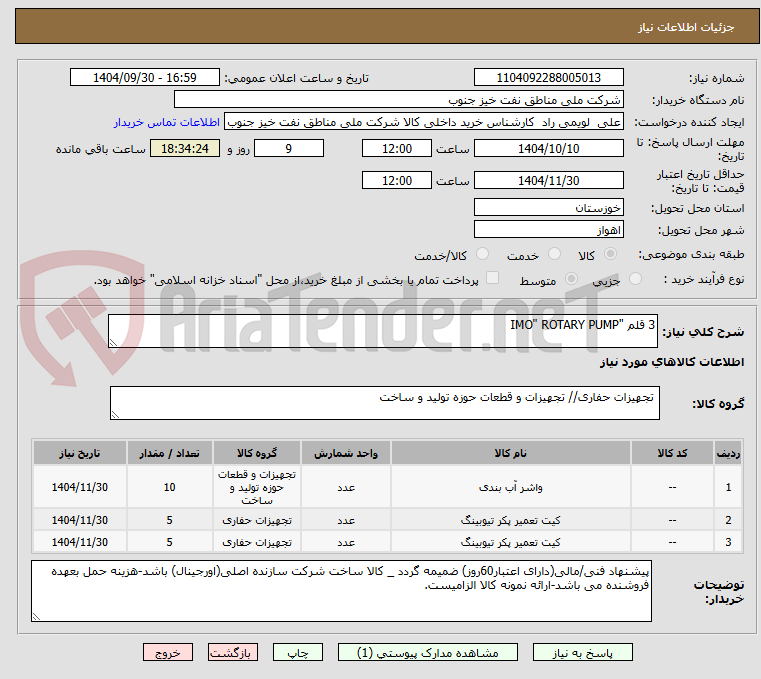Click the اطلاعات کالاهای مورد نیاز heading
The height and width of the screenshot is (679, 761).
tap(672, 362)
